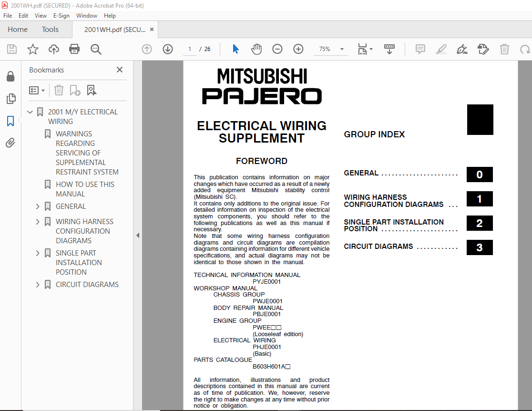Open the View menu
This screenshot has height=411, width=532.
tap(41, 16)
